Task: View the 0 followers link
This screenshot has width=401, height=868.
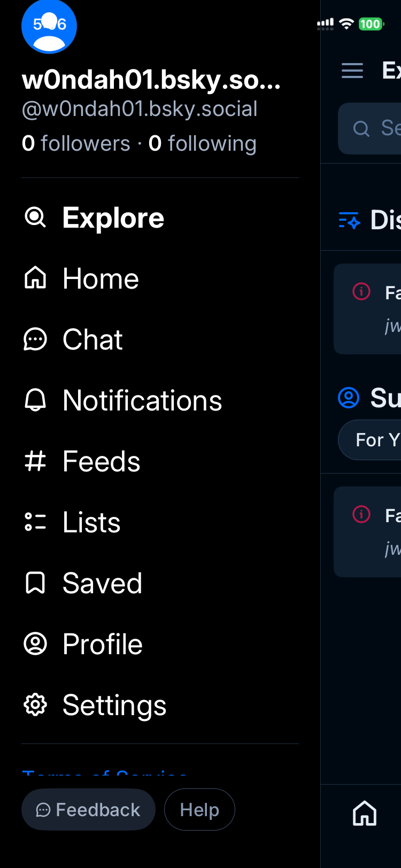Action: point(76,143)
